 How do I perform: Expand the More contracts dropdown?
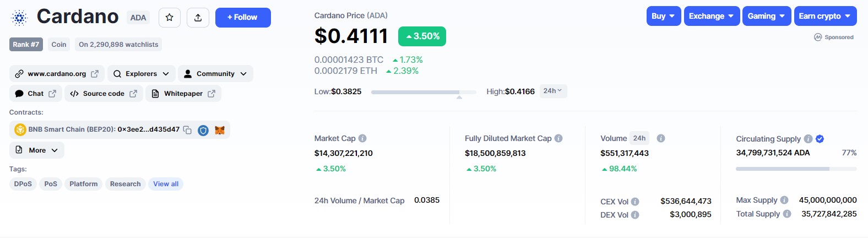point(37,150)
